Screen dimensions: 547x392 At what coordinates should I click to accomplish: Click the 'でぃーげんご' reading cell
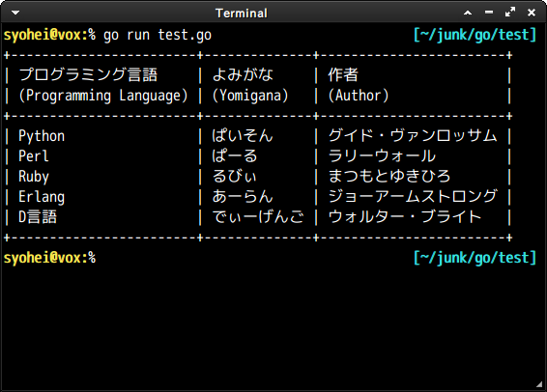pyautogui.click(x=258, y=216)
